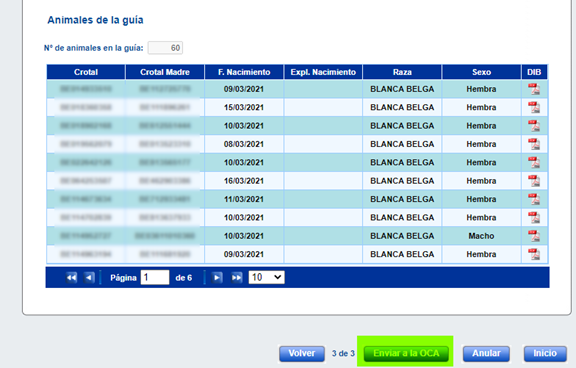The height and width of the screenshot is (368, 576).
Task: Sort by Crotal column header
Action: coord(86,72)
